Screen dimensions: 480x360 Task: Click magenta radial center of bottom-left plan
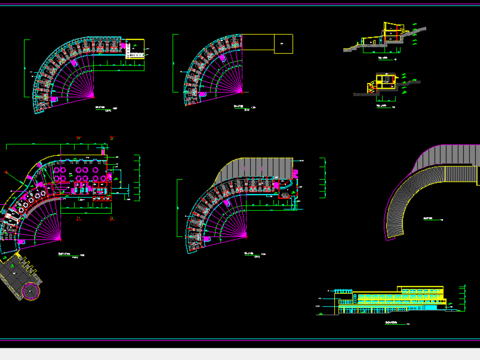59,239
